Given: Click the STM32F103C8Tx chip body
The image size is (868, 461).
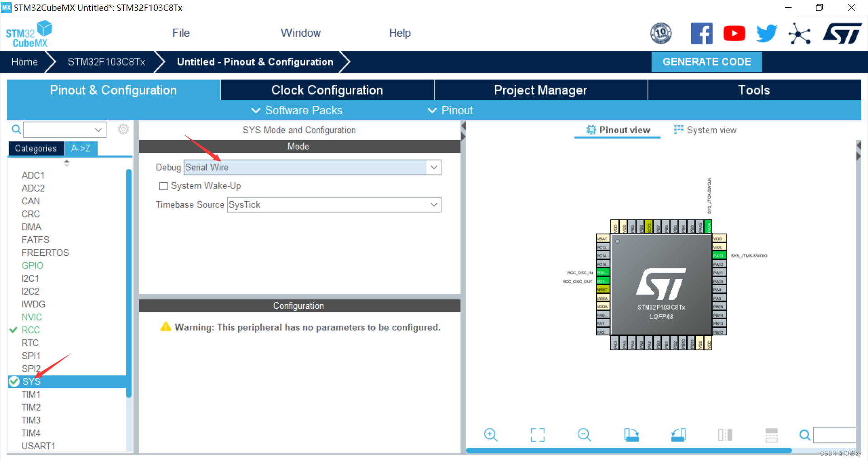Looking at the screenshot, I should tap(661, 284).
